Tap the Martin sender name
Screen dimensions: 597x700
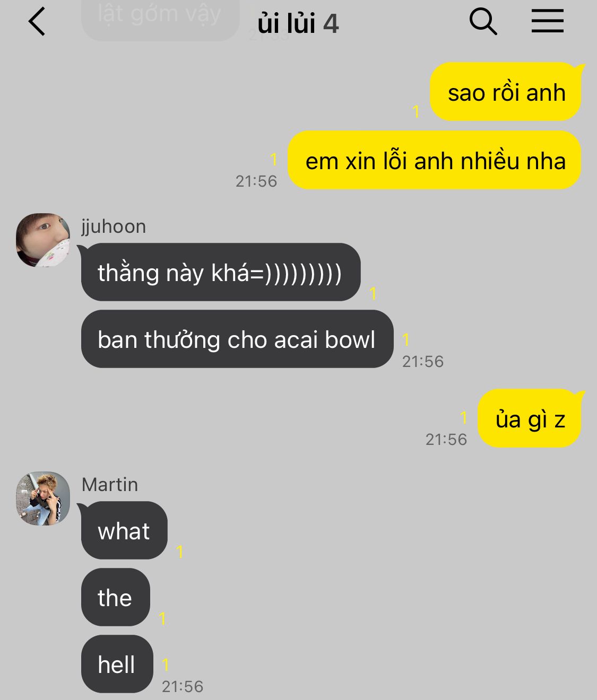click(110, 485)
